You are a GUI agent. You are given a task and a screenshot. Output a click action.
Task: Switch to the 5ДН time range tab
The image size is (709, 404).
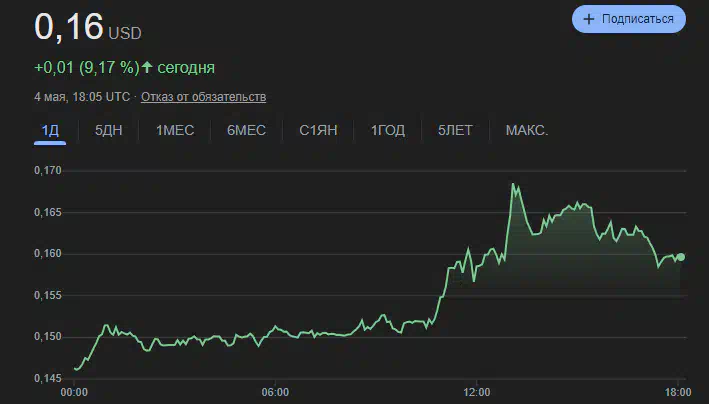point(109,131)
